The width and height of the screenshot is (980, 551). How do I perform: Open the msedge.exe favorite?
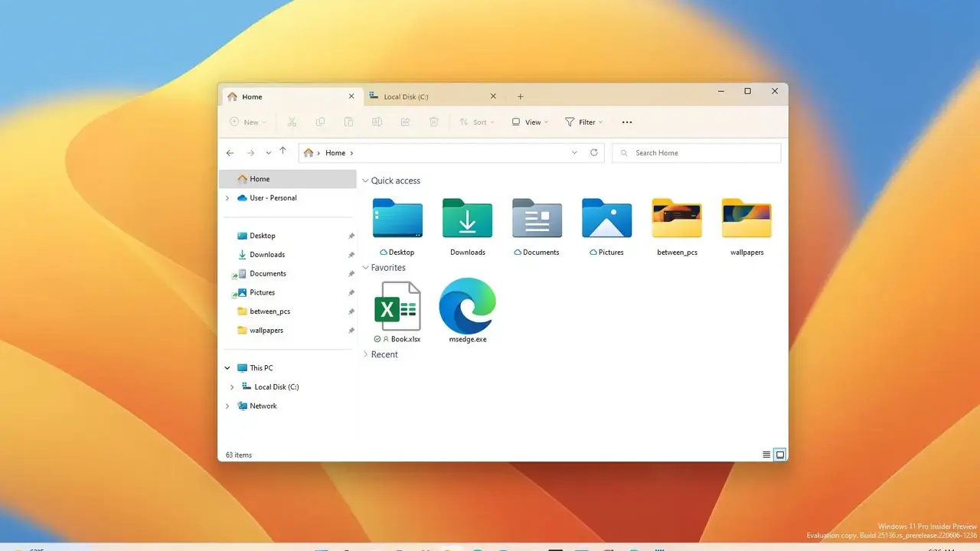point(467,305)
